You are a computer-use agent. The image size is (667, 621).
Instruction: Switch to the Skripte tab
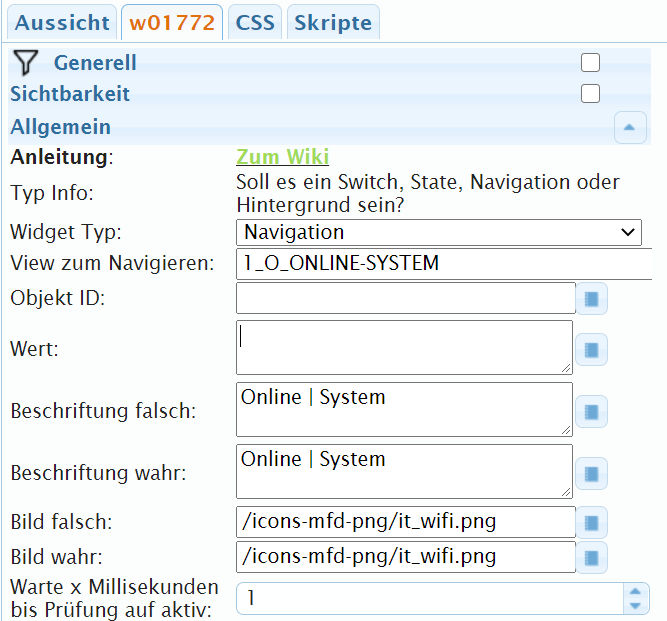click(x=333, y=23)
